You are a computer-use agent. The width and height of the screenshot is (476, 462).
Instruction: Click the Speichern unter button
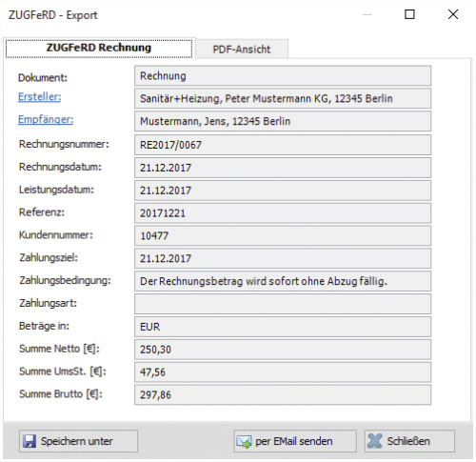pos(78,441)
